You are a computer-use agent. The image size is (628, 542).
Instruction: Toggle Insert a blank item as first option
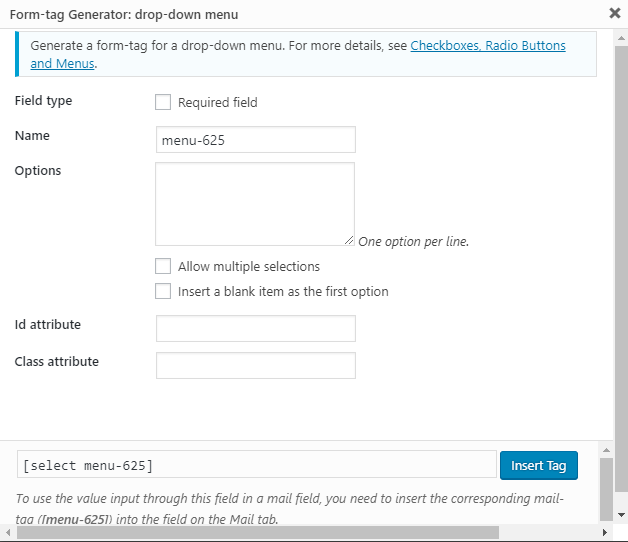pos(163,292)
